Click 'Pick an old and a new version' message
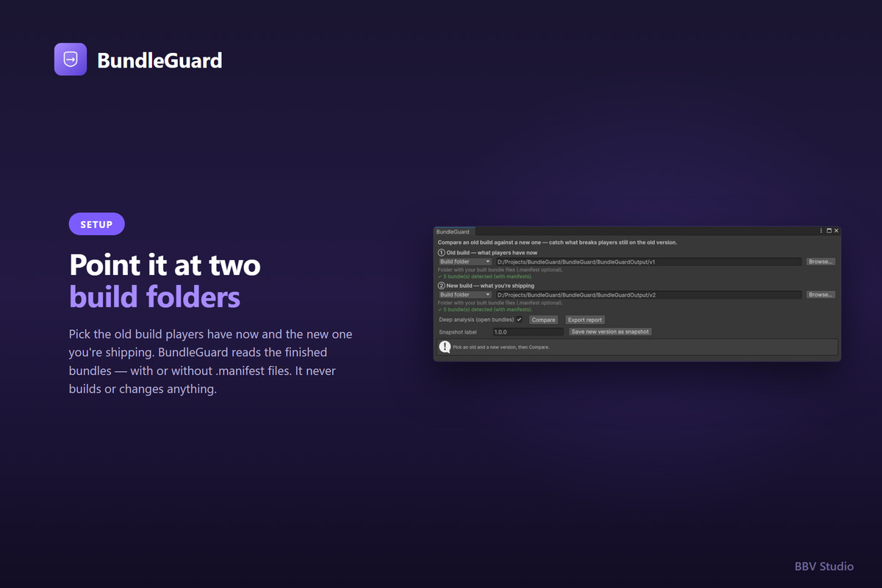 tap(501, 347)
